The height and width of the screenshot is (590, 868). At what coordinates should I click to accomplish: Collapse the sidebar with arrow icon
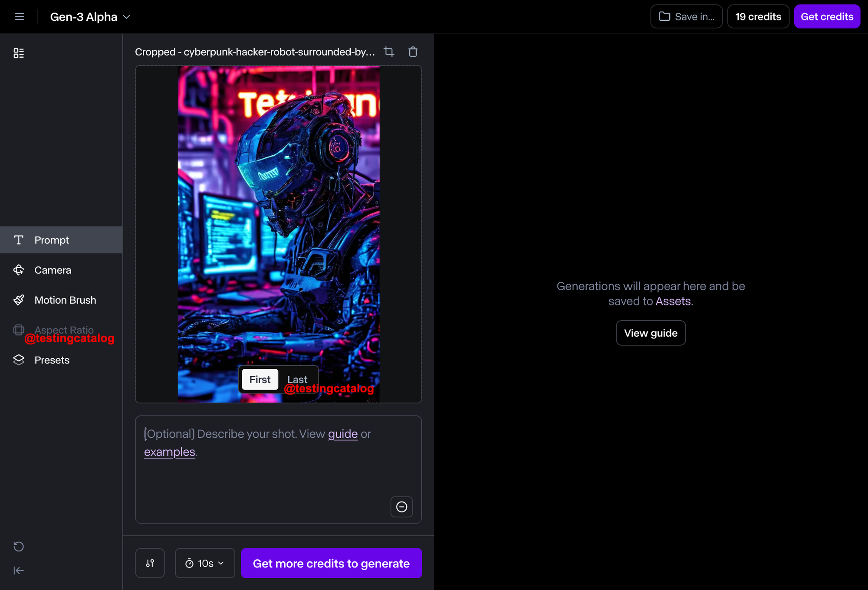click(19, 570)
